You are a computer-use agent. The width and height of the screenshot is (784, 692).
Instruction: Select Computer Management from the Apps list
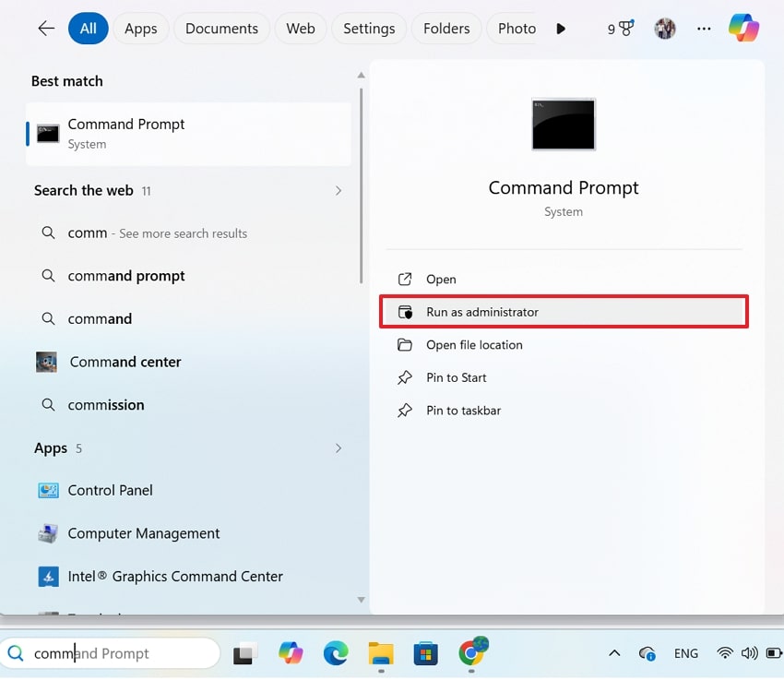coord(144,533)
